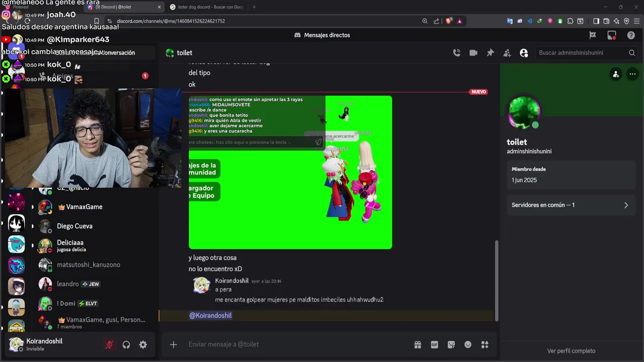Unmute the microphone in user panel
The height and width of the screenshot is (362, 644).
point(109,344)
